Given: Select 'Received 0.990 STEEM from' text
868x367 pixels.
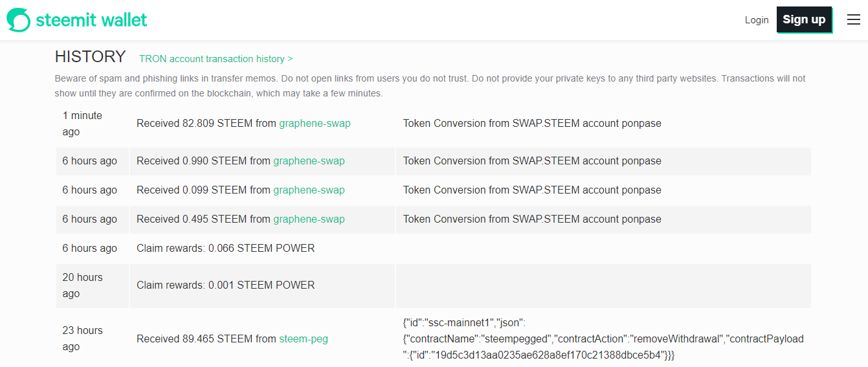Looking at the screenshot, I should pyautogui.click(x=203, y=161).
